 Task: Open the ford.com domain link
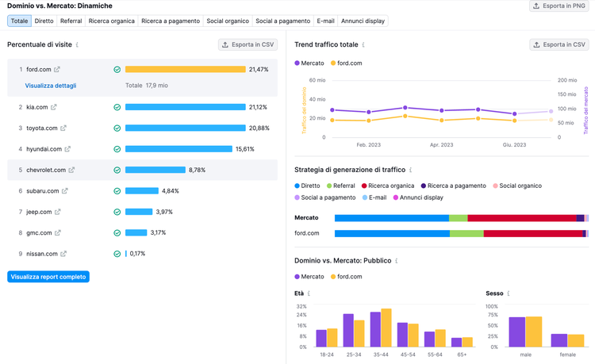coord(38,69)
